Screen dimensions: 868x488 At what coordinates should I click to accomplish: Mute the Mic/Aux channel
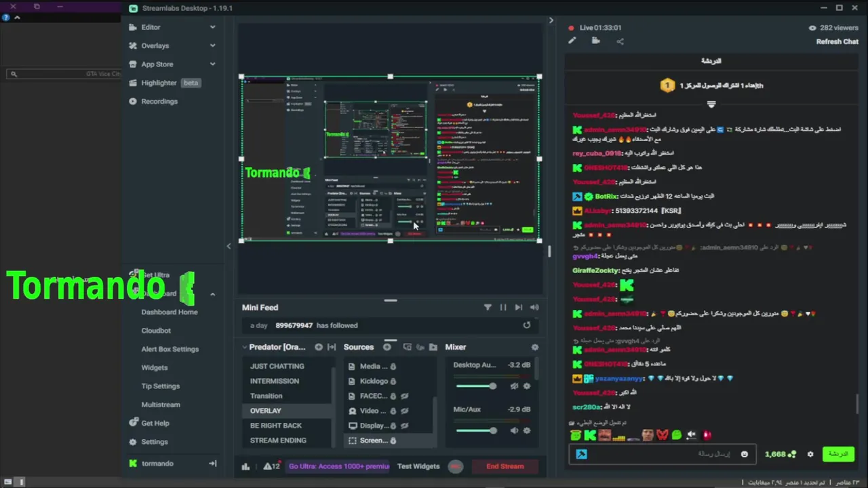coord(514,430)
